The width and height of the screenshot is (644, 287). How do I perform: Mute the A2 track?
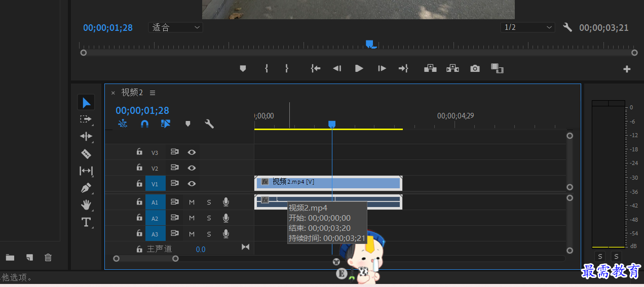click(192, 218)
